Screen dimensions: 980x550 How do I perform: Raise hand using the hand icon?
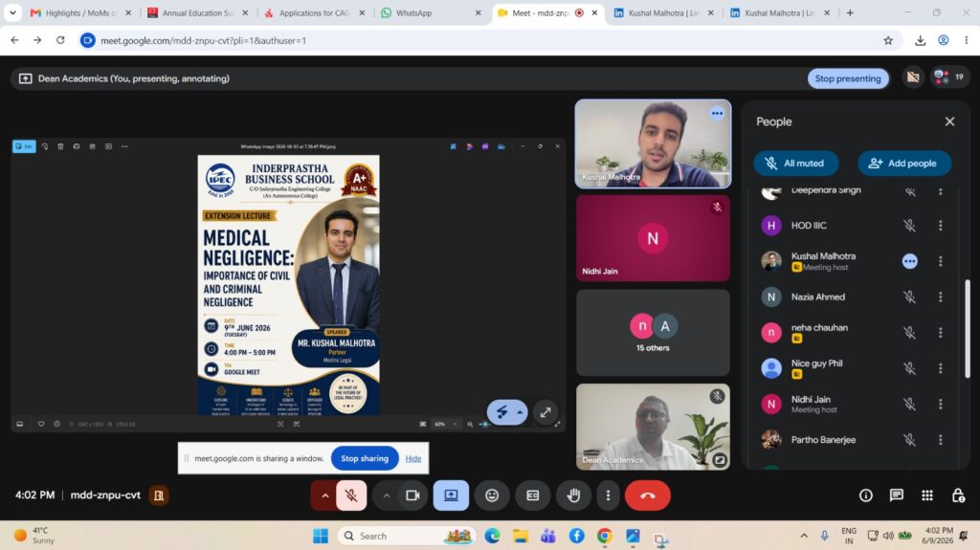tap(573, 495)
